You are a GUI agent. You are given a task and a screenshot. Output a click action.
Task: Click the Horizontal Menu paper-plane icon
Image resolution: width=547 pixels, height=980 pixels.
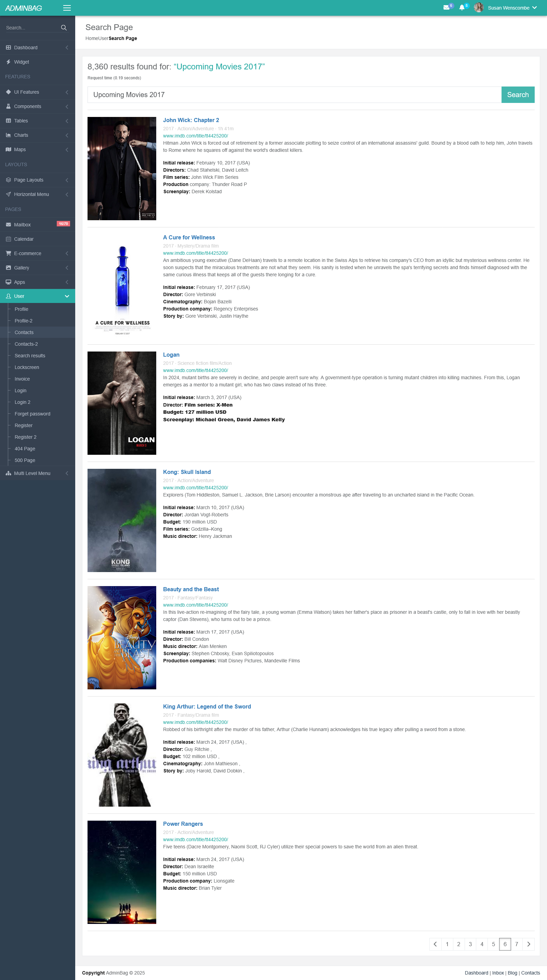(x=8, y=195)
